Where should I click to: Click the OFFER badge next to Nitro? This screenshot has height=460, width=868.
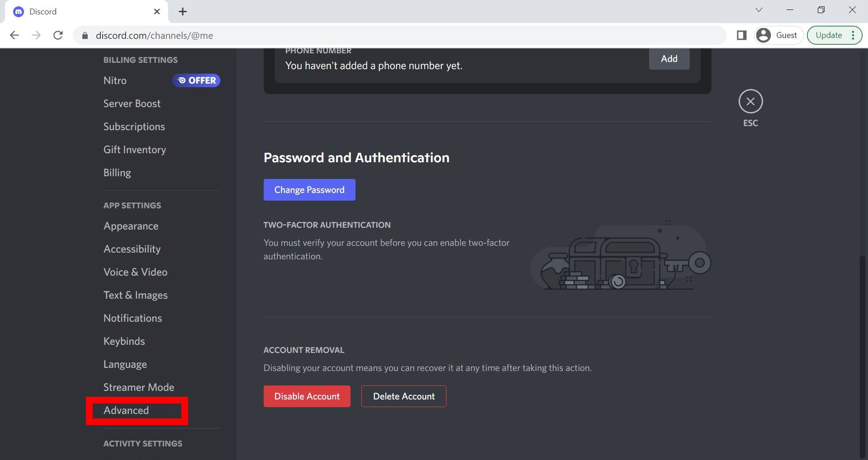196,80
